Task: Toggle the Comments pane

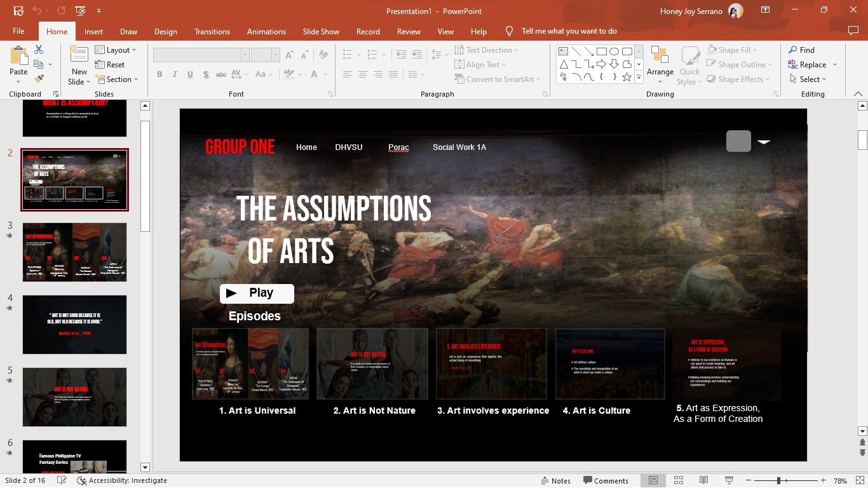Action: click(606, 480)
